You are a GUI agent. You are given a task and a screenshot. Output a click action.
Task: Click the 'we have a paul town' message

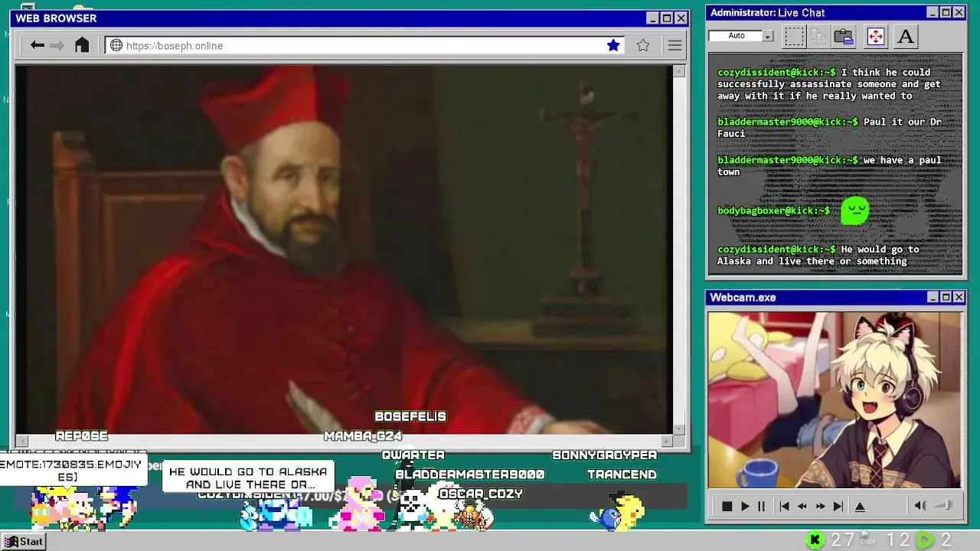[x=829, y=165]
